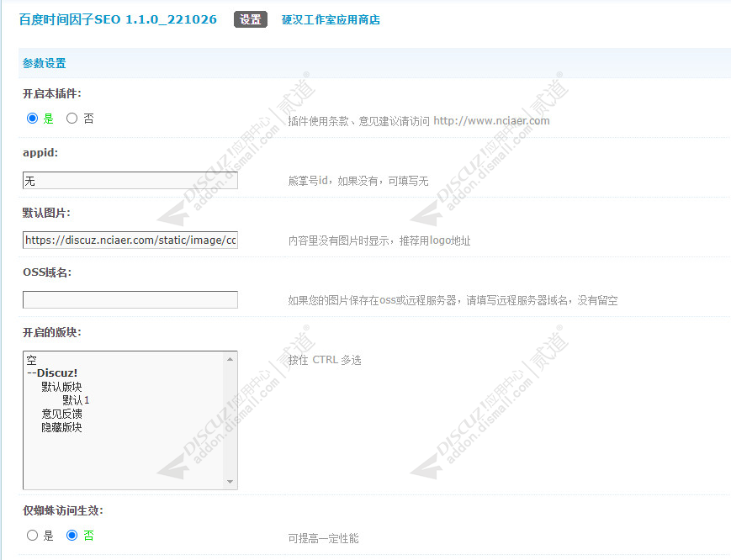Click the 熊掌号id hint text
Viewport: 731px width, 560px height.
coord(358,181)
